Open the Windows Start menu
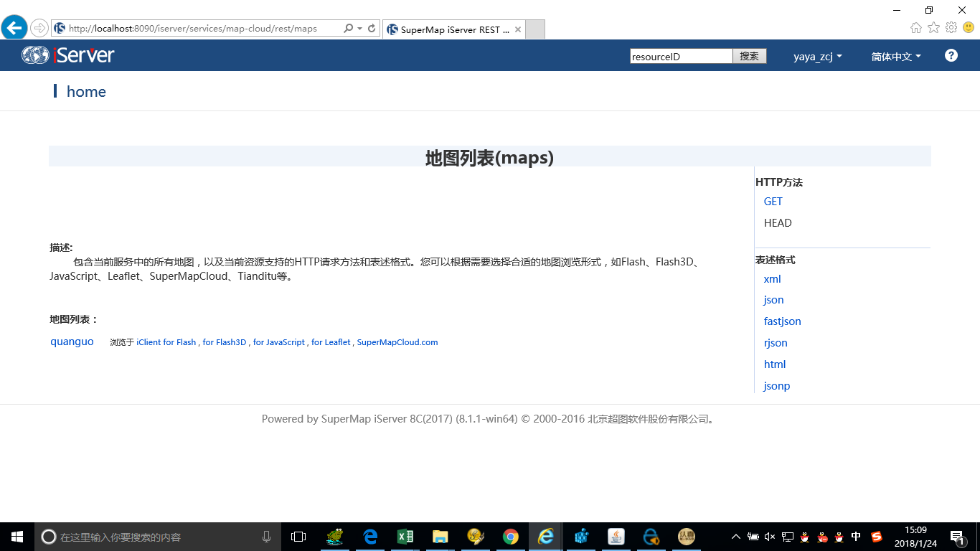Image resolution: width=980 pixels, height=551 pixels. (x=17, y=537)
